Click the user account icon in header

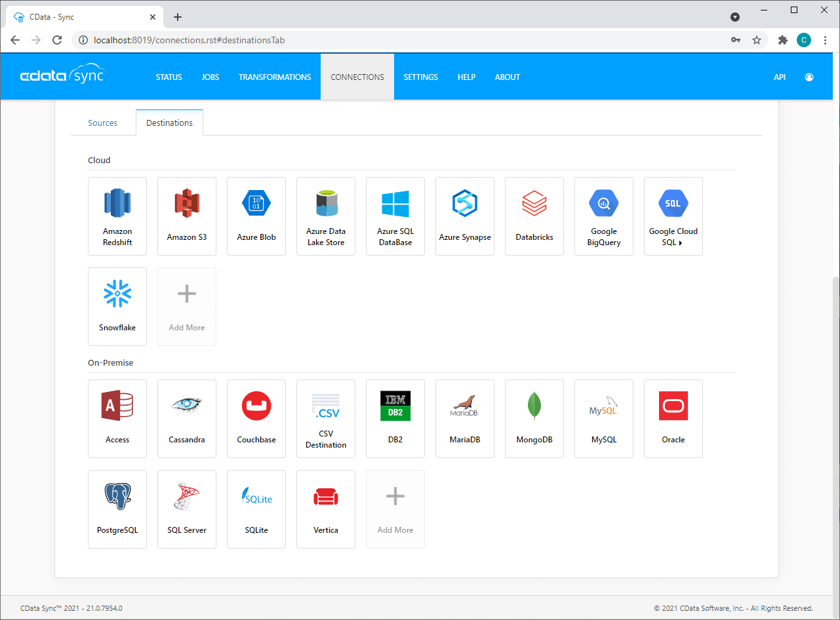(809, 77)
